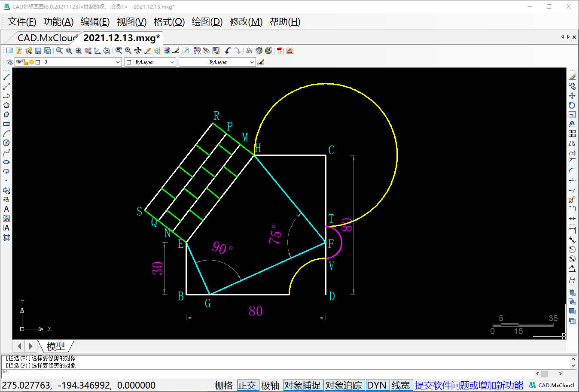Open the 修改(M) menu
The width and height of the screenshot is (579, 392).
pyautogui.click(x=246, y=21)
